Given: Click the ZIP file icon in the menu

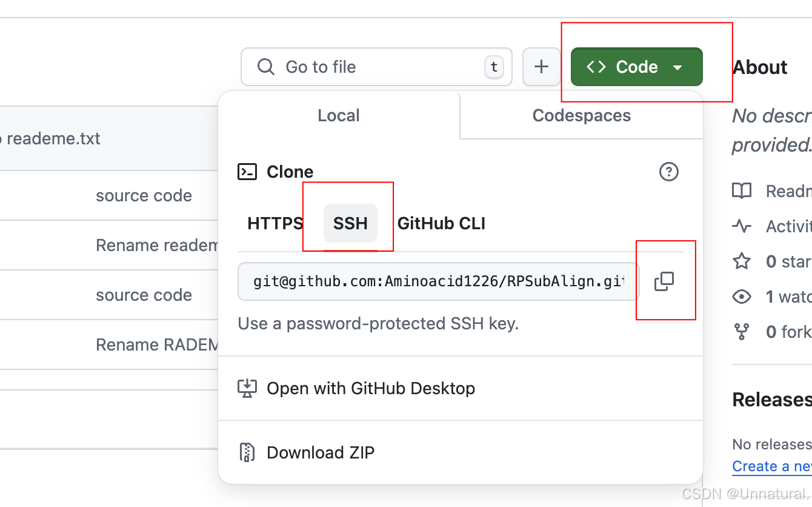Looking at the screenshot, I should pos(247,452).
